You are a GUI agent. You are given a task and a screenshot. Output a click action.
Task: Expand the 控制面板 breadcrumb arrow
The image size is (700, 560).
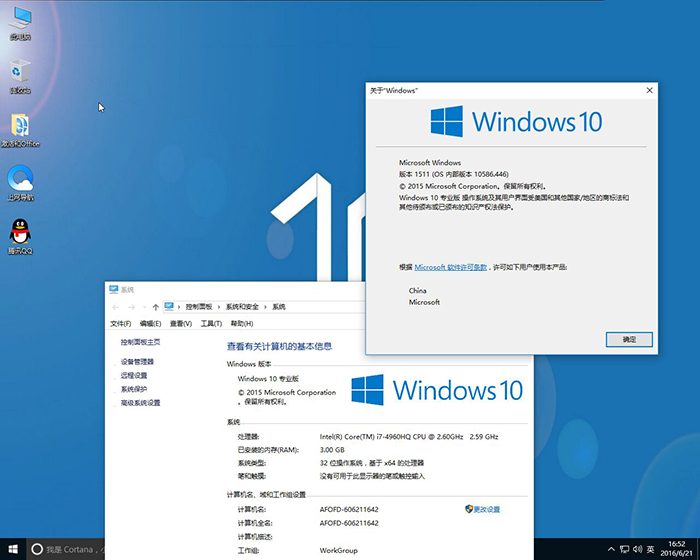point(218,306)
